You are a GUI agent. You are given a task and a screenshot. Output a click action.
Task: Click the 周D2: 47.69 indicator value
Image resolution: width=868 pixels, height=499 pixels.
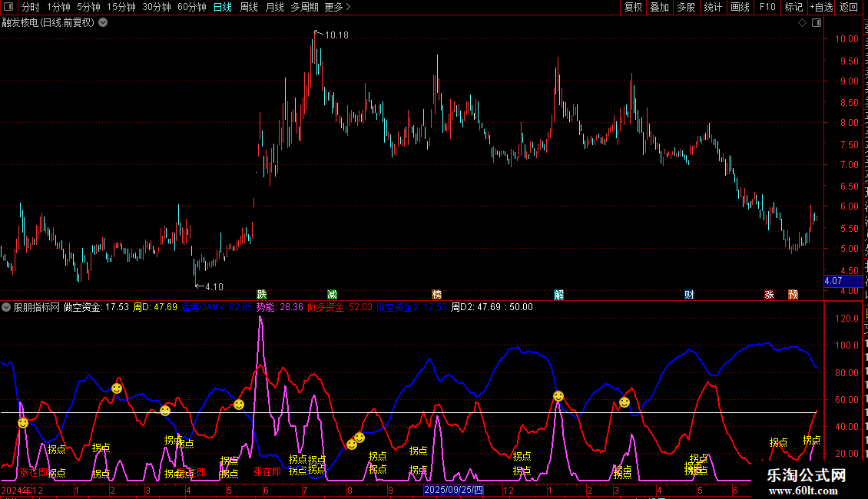(476, 307)
